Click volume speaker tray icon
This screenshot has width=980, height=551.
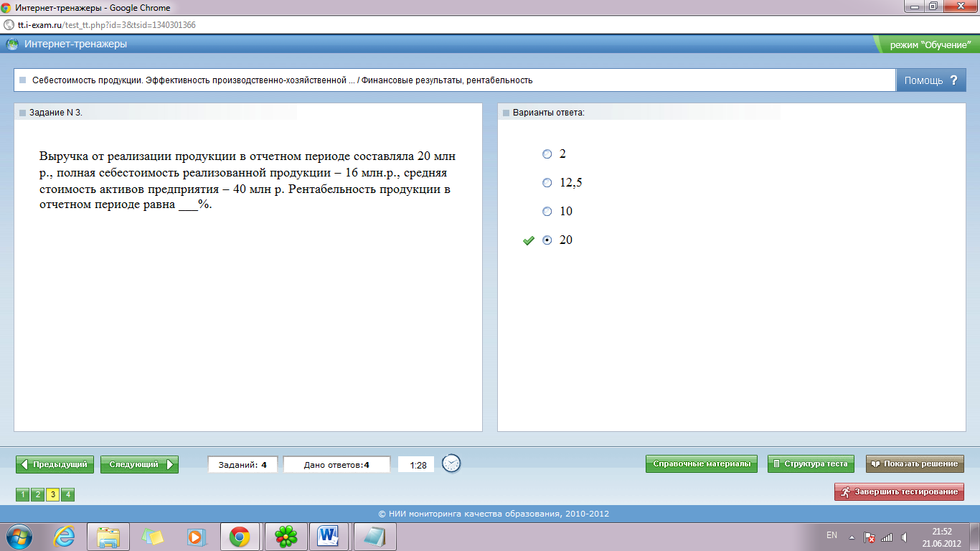click(904, 537)
